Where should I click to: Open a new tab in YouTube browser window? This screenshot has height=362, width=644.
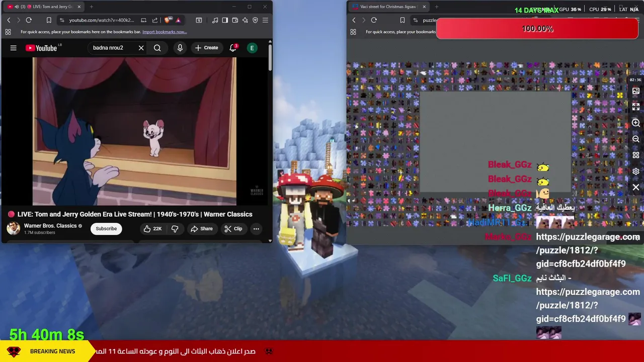coord(92,7)
